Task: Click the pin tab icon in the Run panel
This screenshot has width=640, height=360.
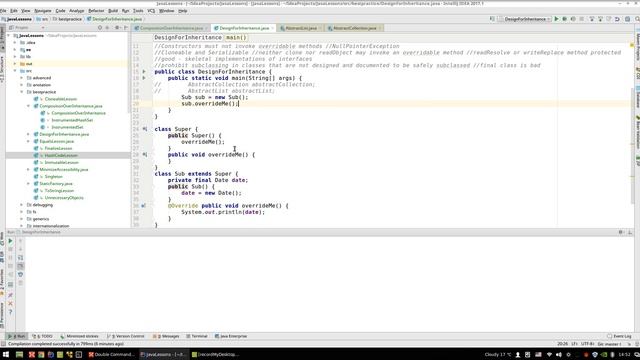Action: [11, 295]
